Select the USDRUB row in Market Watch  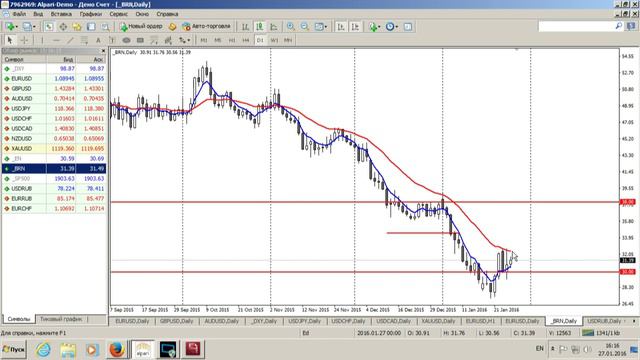pos(54,189)
